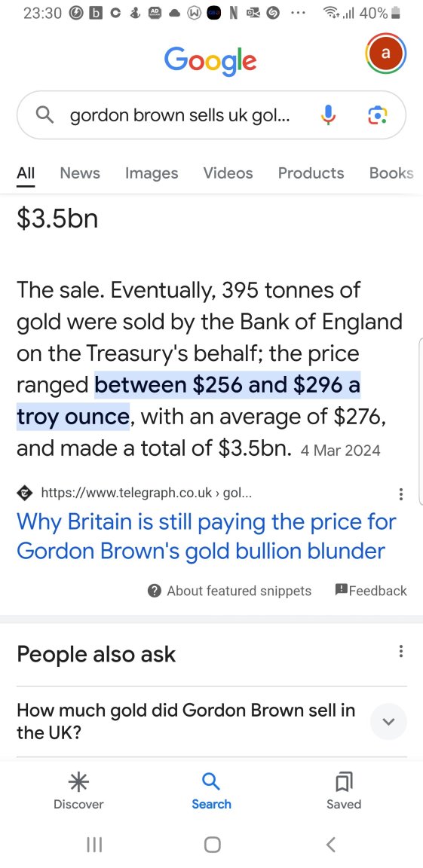Open the Discover tab
The height and width of the screenshot is (868, 423).
point(78,792)
